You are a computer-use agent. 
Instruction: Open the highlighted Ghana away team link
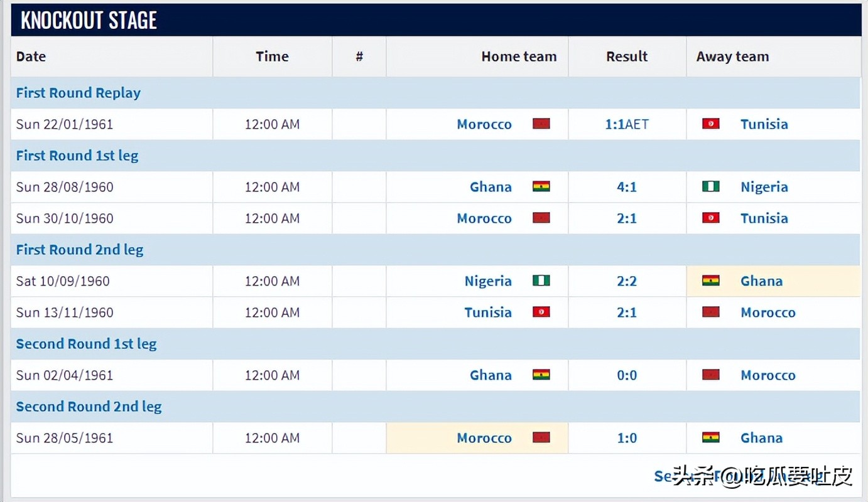click(761, 281)
